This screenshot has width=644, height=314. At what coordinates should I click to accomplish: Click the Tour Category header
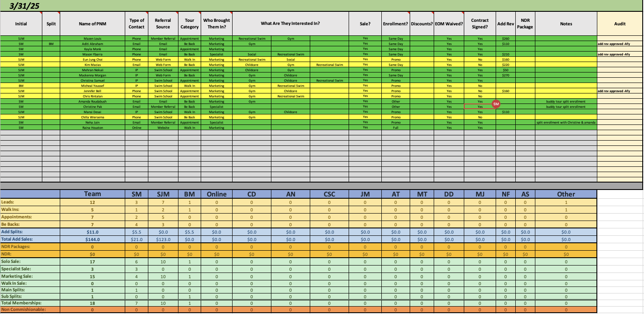coord(190,24)
